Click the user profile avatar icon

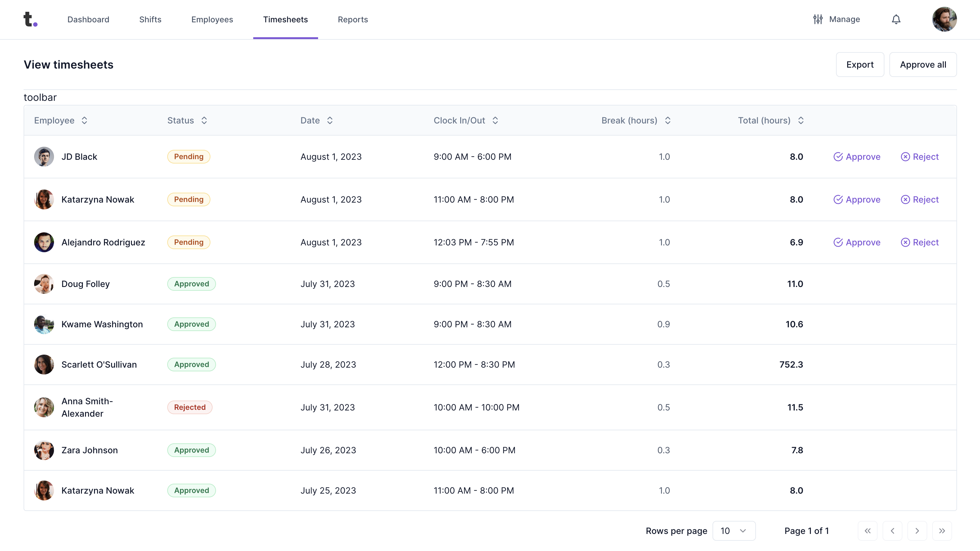[945, 19]
